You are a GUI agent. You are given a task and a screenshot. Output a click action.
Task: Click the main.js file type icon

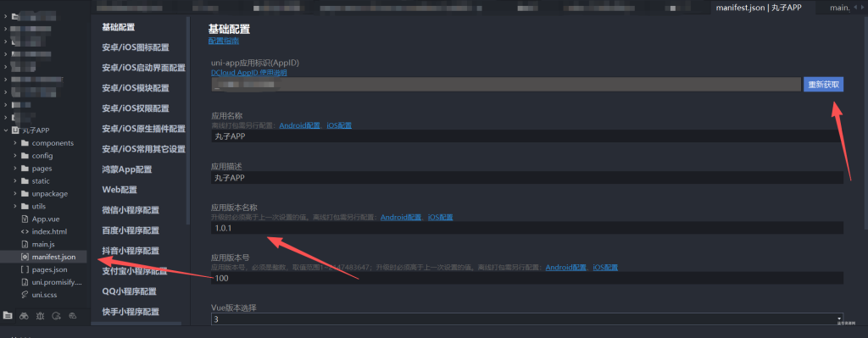(25, 244)
